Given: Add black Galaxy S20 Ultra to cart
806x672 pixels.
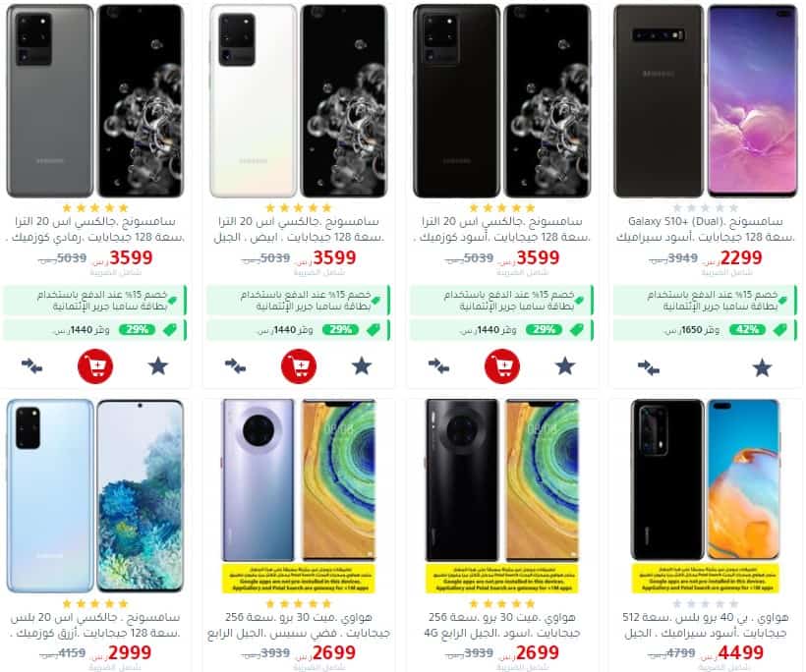Looking at the screenshot, I should tap(502, 366).
